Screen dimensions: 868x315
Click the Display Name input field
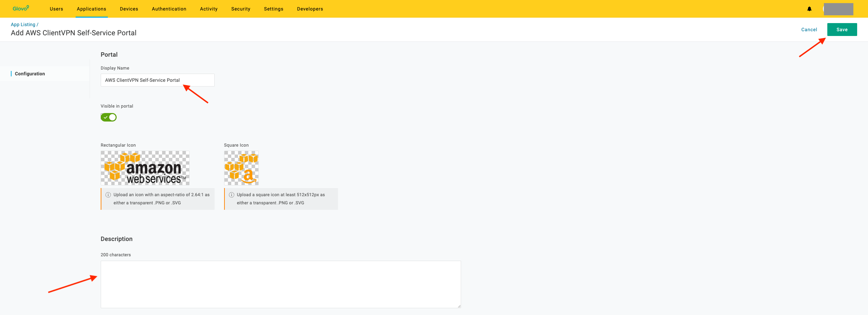[x=158, y=80]
